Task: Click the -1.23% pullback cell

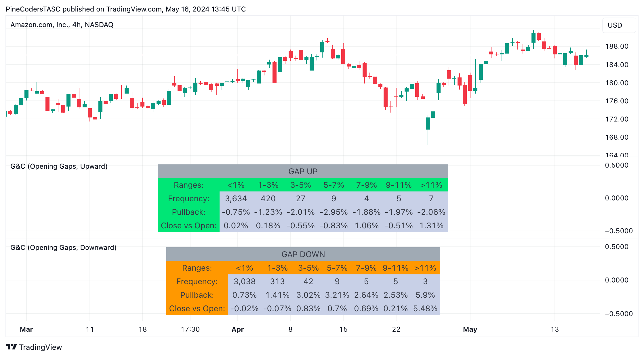Action: coord(268,212)
